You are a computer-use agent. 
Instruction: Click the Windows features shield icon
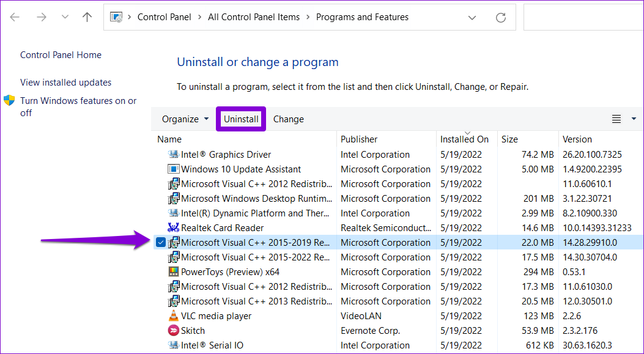[x=9, y=101]
